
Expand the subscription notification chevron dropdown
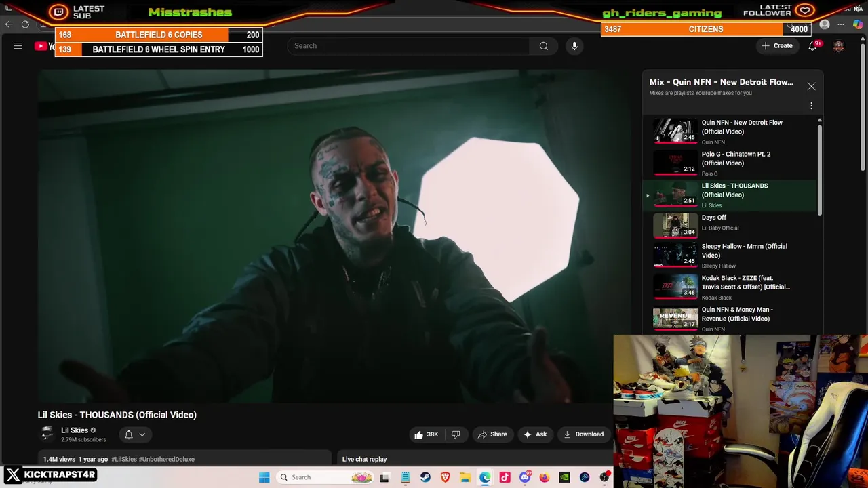click(142, 434)
